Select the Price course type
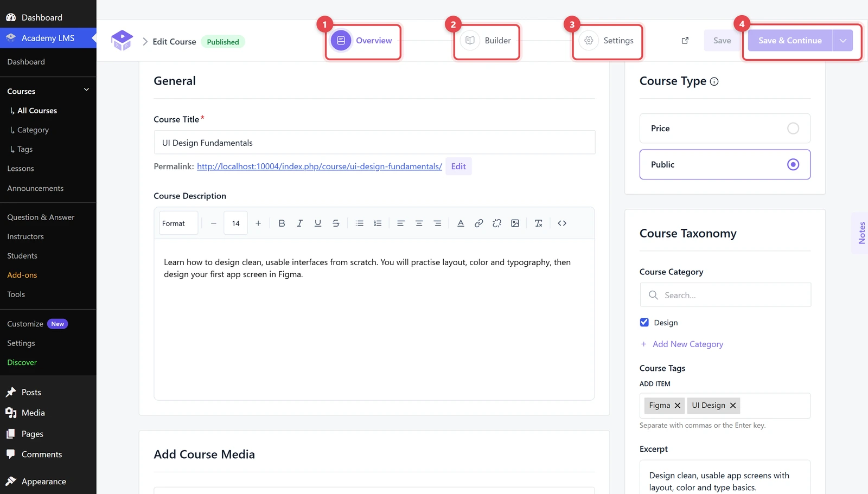Viewport: 868px width, 494px height. (x=725, y=129)
